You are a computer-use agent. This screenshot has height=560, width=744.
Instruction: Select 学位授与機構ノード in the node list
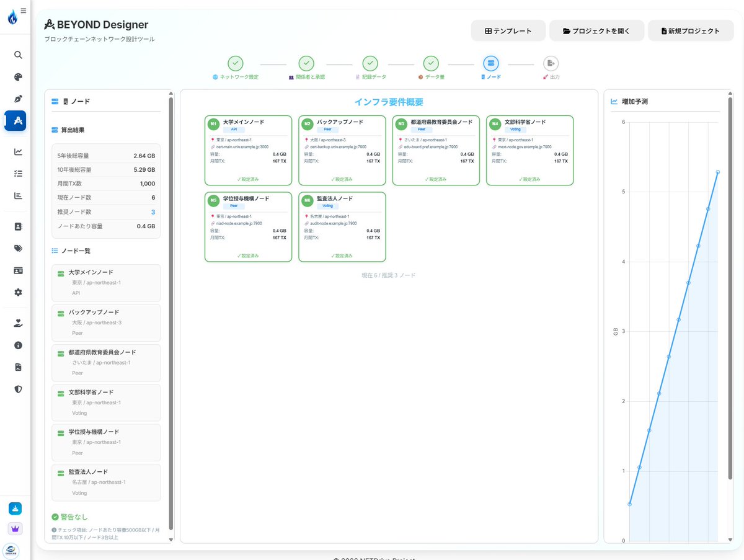[x=106, y=442]
